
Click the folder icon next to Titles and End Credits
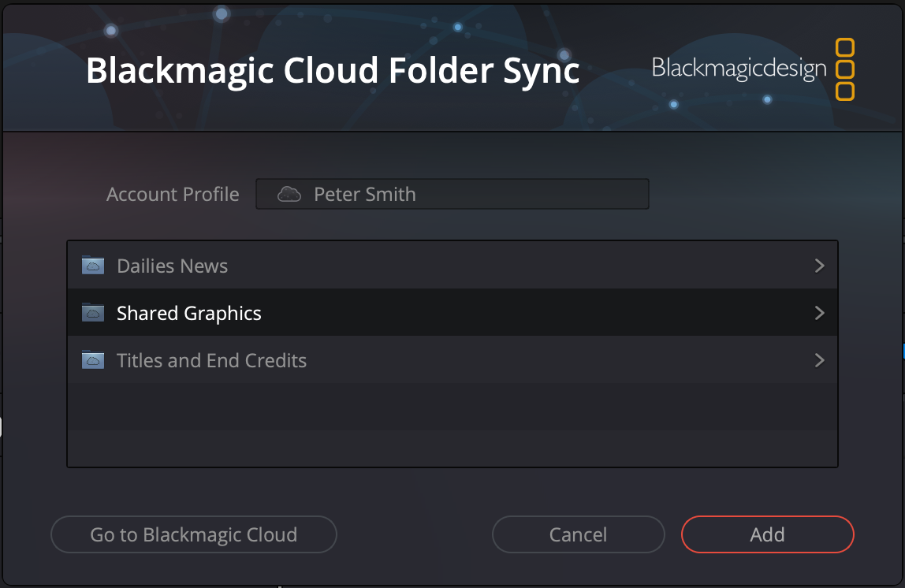coord(92,360)
